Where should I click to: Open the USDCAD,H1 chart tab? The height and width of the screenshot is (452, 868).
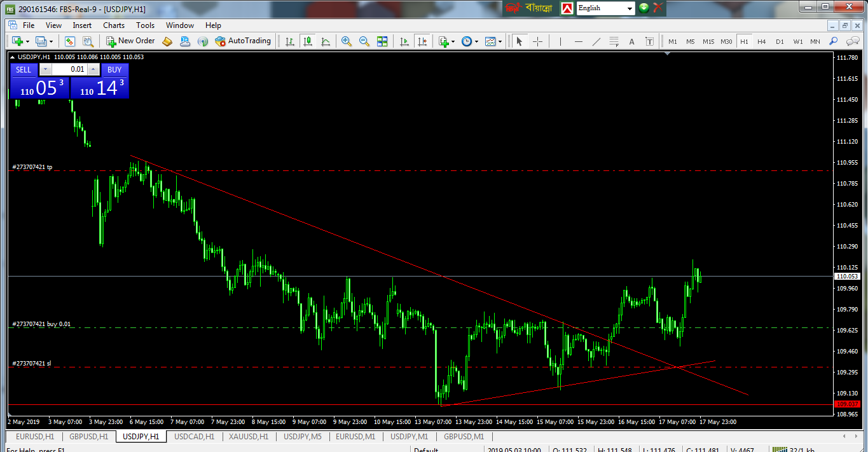(195, 437)
